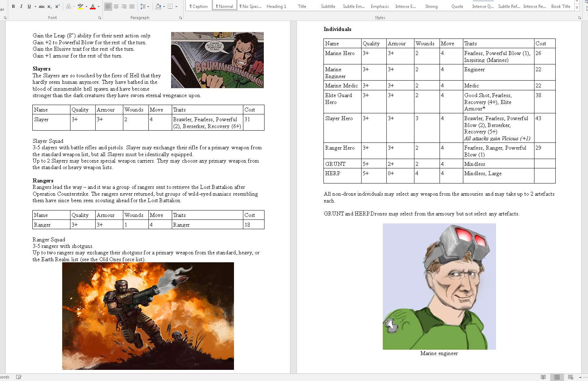Apply red font color swatch
This screenshot has width=588, height=381.
[x=93, y=6]
